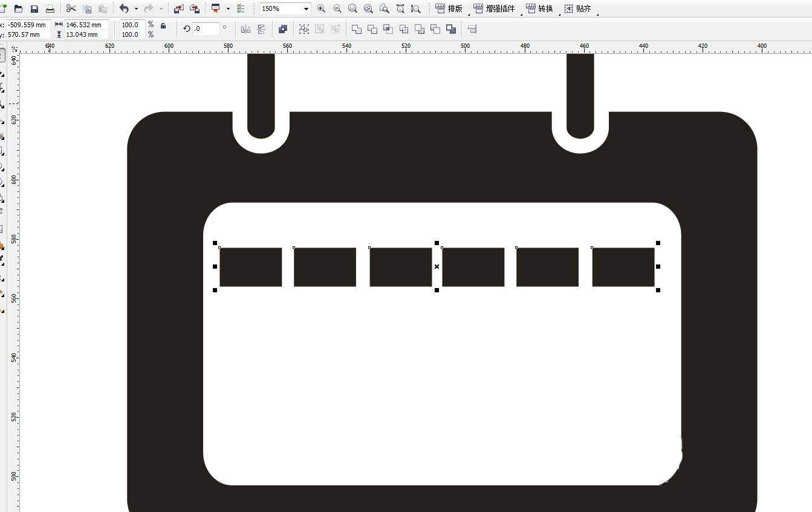
Task: Click the Print icon
Action: click(50, 8)
